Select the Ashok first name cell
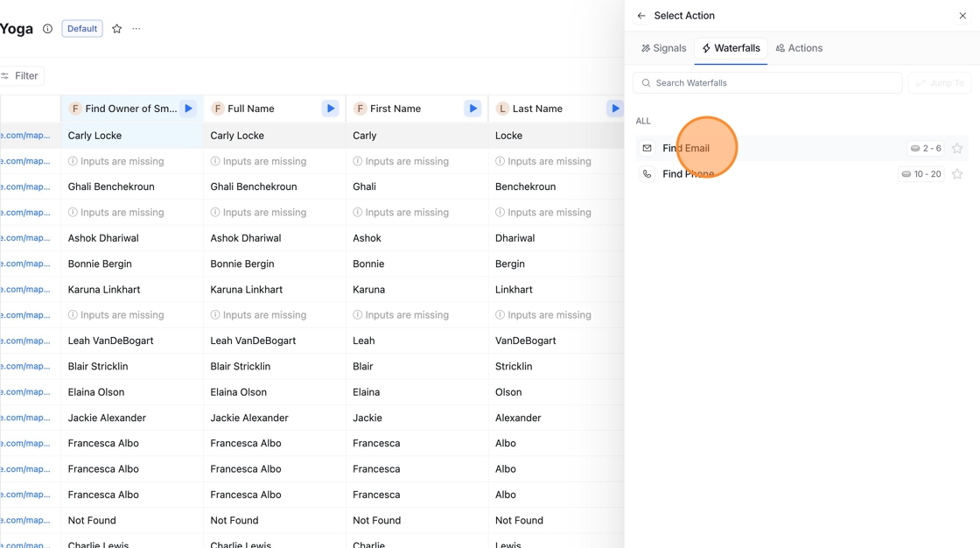This screenshot has width=980, height=548. [416, 238]
